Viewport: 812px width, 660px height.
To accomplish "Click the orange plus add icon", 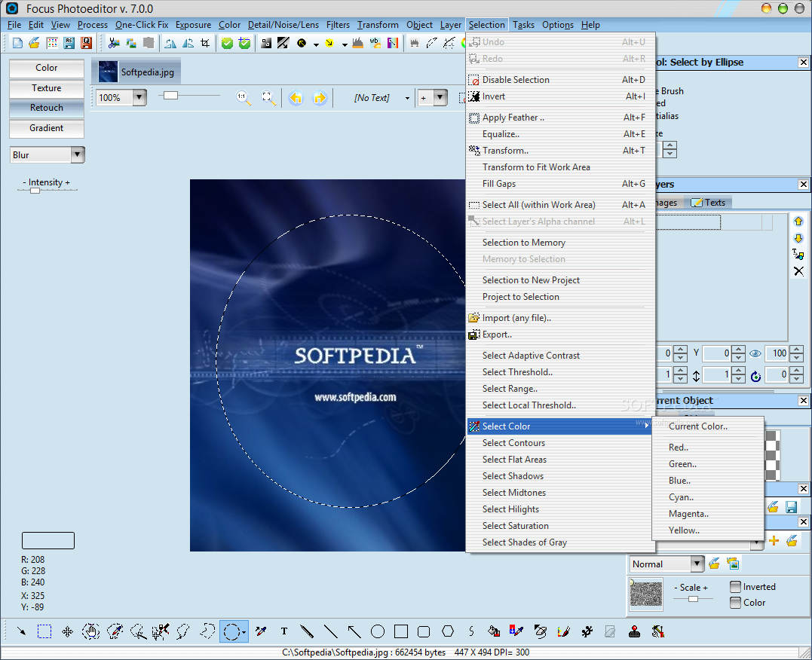I will point(774,541).
